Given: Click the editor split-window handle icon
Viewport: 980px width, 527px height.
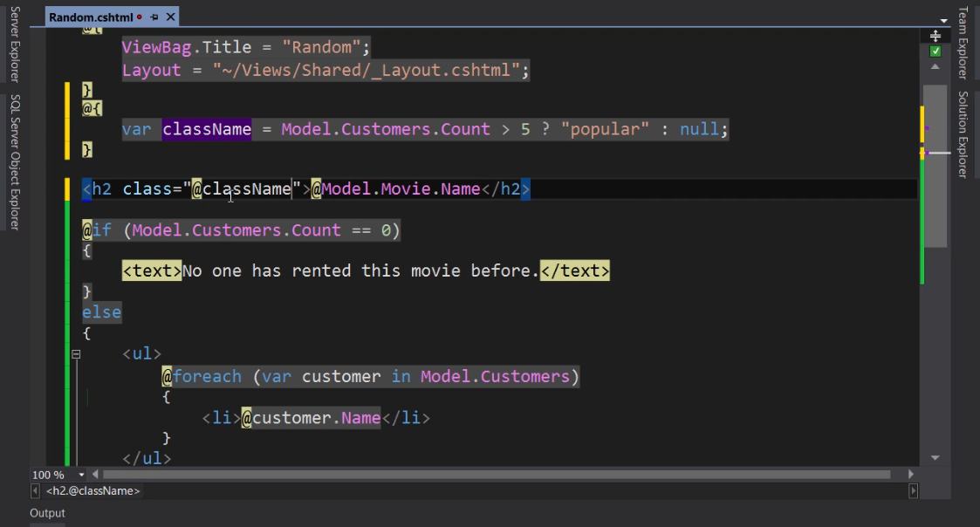Looking at the screenshot, I should (x=935, y=36).
